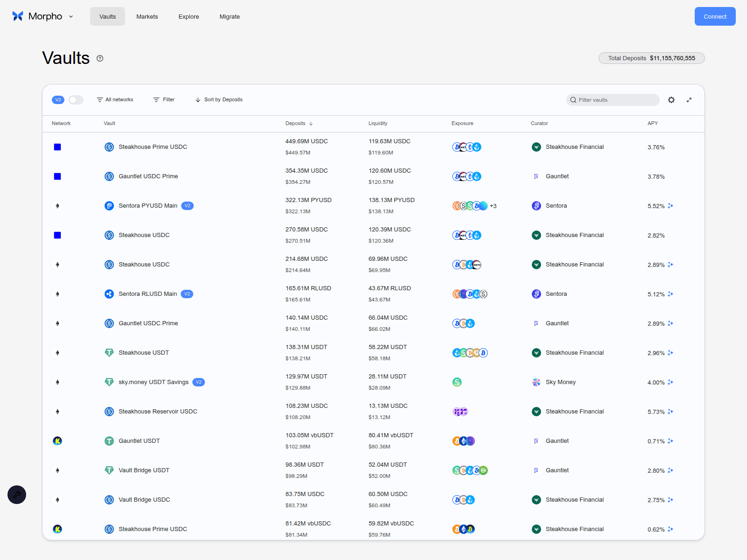Screen dimensions: 747x560
Task: Switch to the Markets tab
Action: 147,16
